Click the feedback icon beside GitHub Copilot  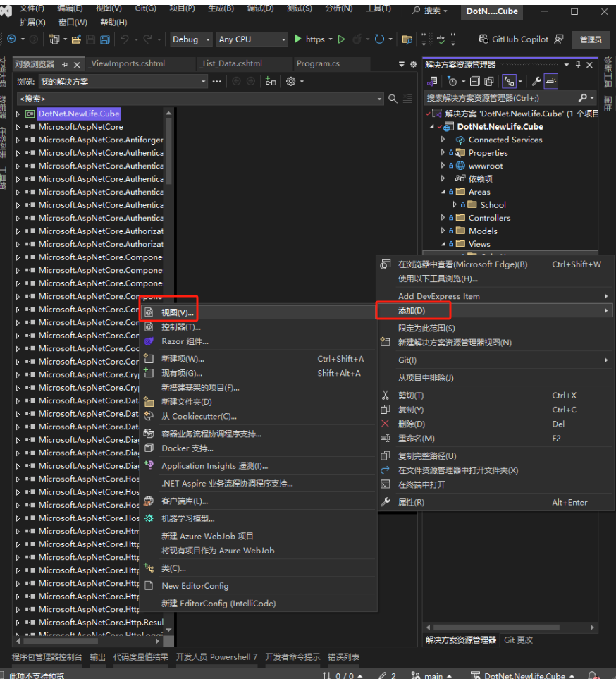(x=559, y=39)
